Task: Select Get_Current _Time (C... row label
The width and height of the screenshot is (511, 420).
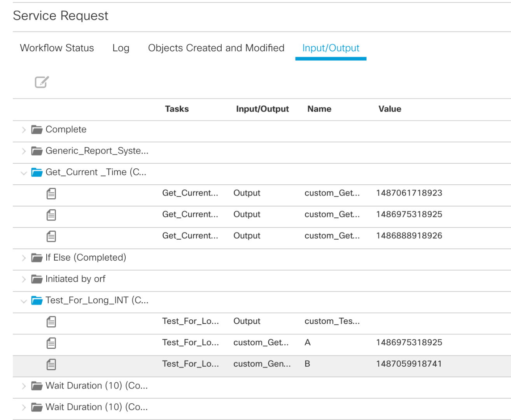Action: click(x=96, y=172)
